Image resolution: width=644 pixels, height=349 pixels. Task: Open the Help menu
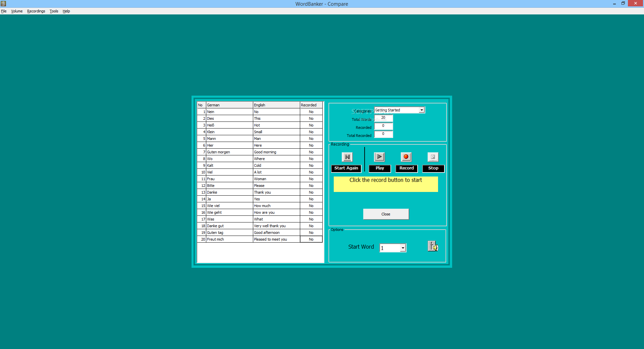point(66,11)
